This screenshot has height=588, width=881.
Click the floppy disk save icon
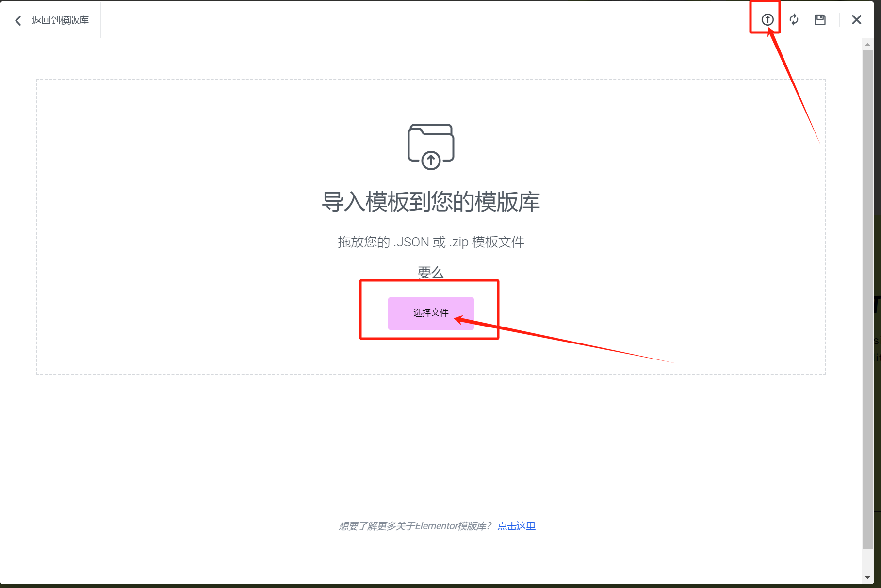tap(820, 19)
